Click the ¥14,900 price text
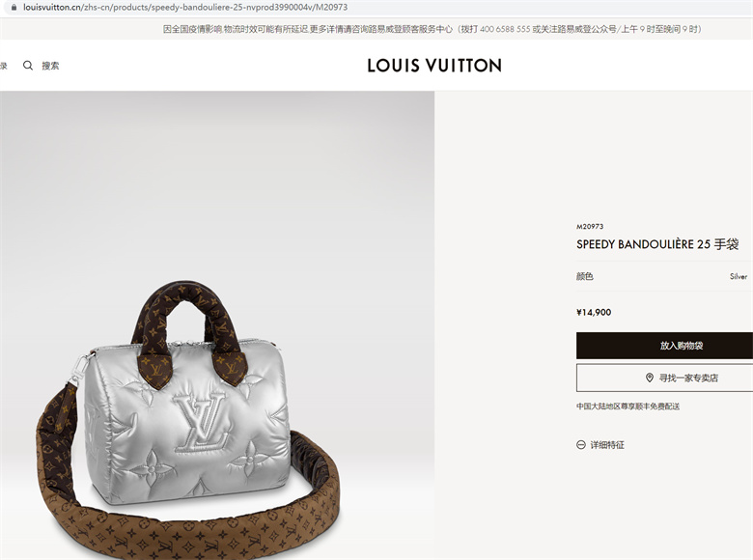This screenshot has width=753, height=560. point(594,312)
